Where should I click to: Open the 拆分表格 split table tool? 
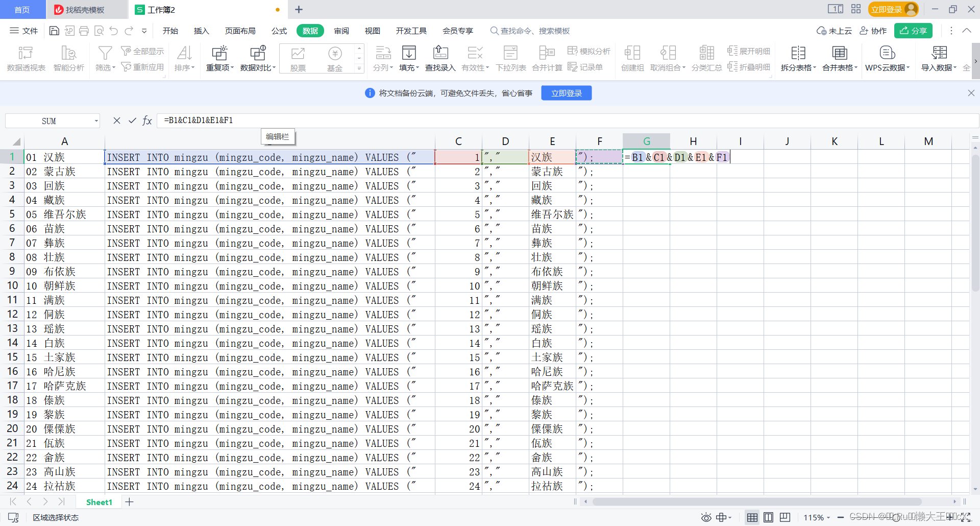pos(798,59)
